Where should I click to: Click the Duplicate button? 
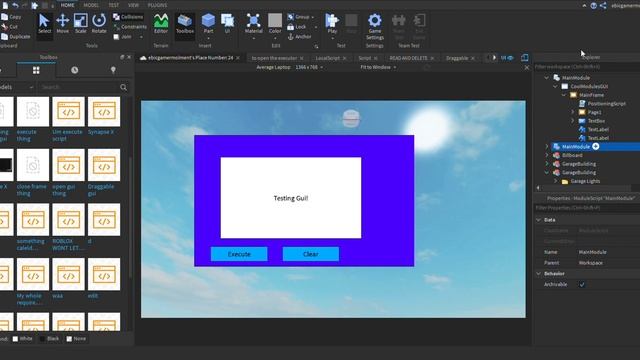16,36
